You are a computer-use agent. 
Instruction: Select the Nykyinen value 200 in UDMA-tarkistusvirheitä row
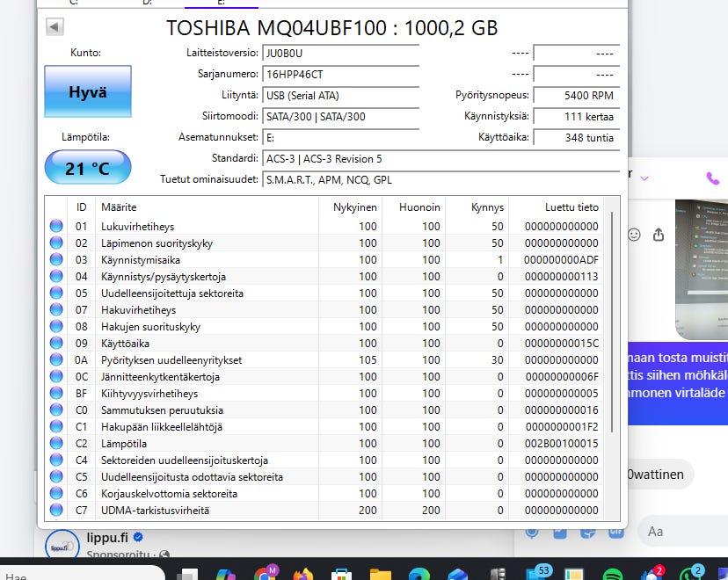pos(368,511)
